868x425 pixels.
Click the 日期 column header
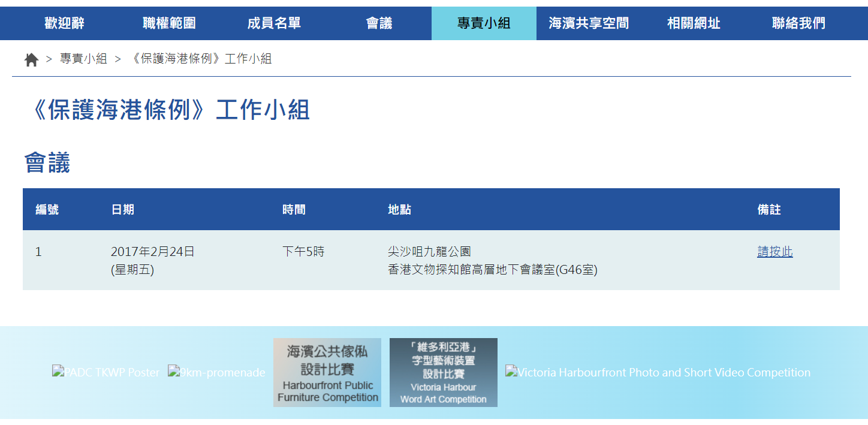tap(122, 210)
